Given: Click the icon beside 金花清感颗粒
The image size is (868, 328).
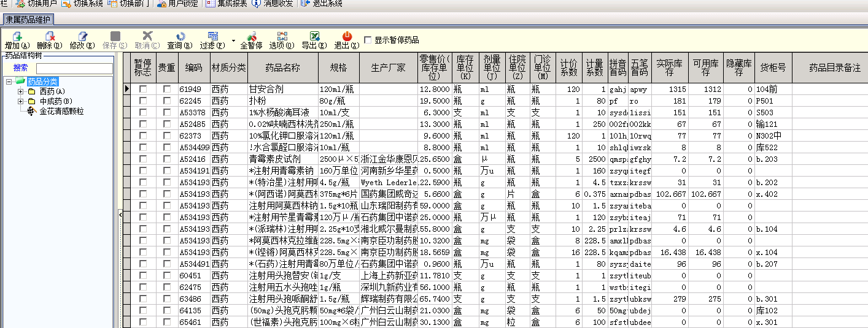Looking at the screenshot, I should pos(32,111).
